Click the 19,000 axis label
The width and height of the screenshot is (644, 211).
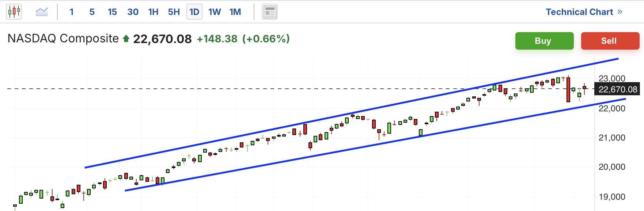point(612,197)
